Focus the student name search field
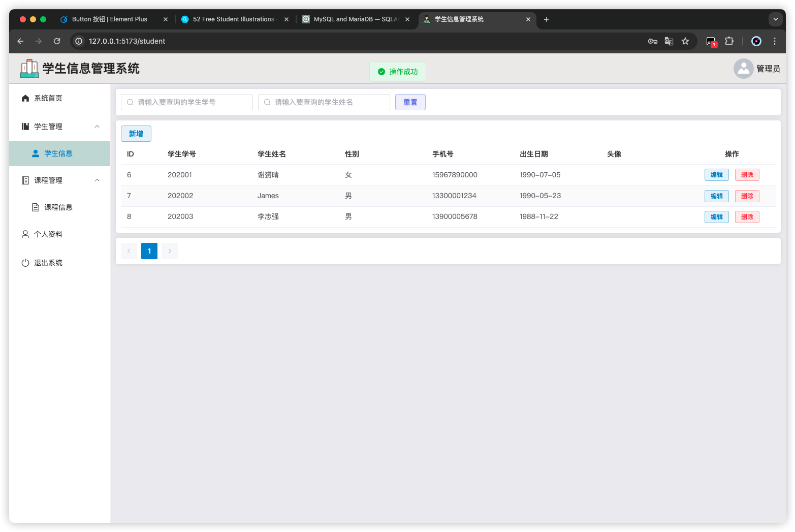This screenshot has height=532, width=795. [x=324, y=102]
